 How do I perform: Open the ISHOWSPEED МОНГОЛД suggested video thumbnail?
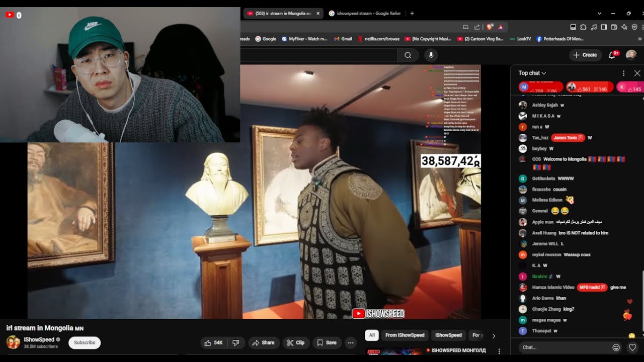coord(394,351)
